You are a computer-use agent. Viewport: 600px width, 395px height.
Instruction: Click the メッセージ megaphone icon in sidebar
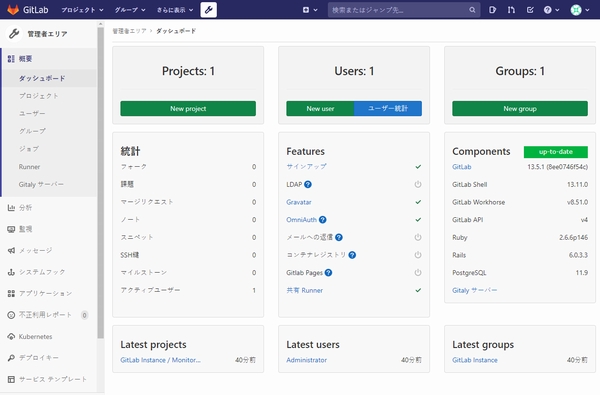point(11,250)
